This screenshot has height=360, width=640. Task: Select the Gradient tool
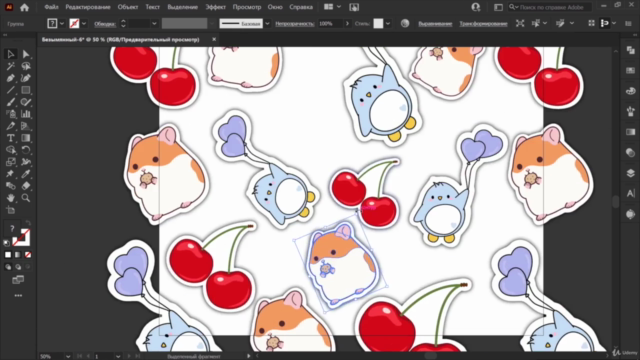[x=26, y=138]
